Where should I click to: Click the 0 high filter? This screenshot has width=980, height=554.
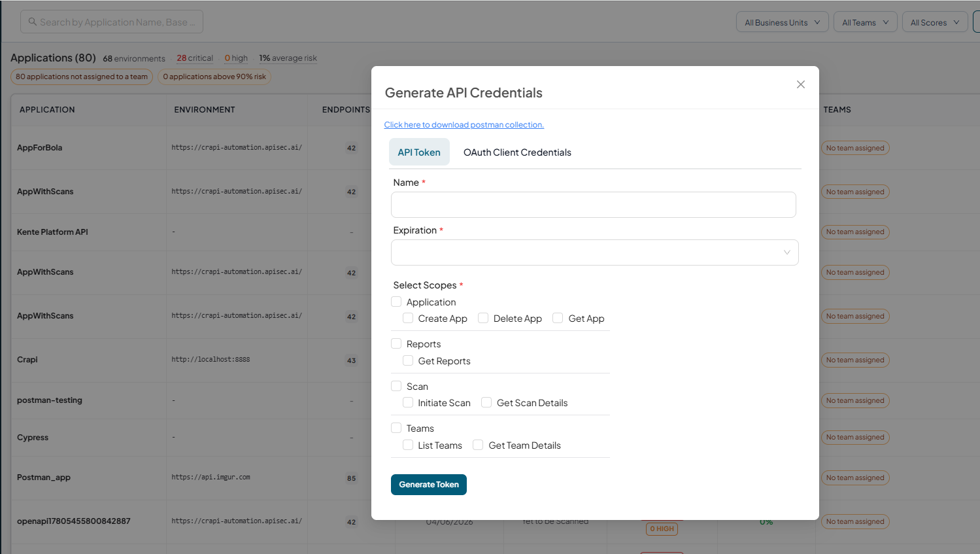point(236,58)
